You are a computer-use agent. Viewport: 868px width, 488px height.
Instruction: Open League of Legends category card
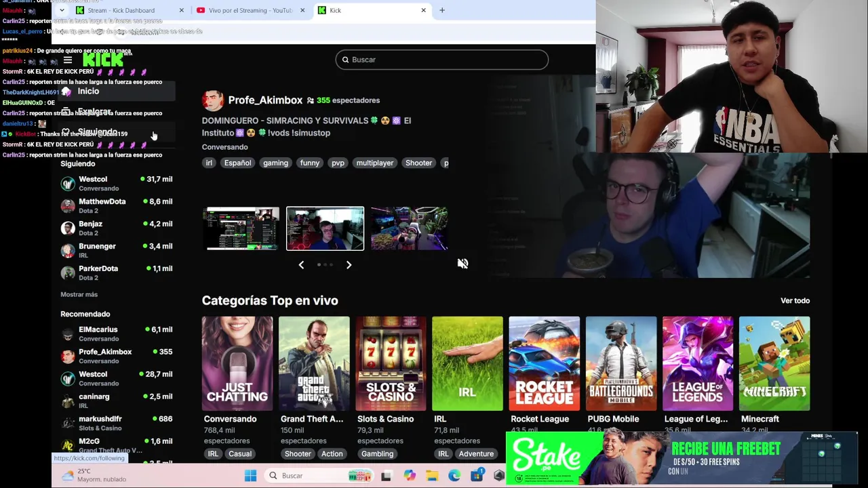pyautogui.click(x=698, y=363)
